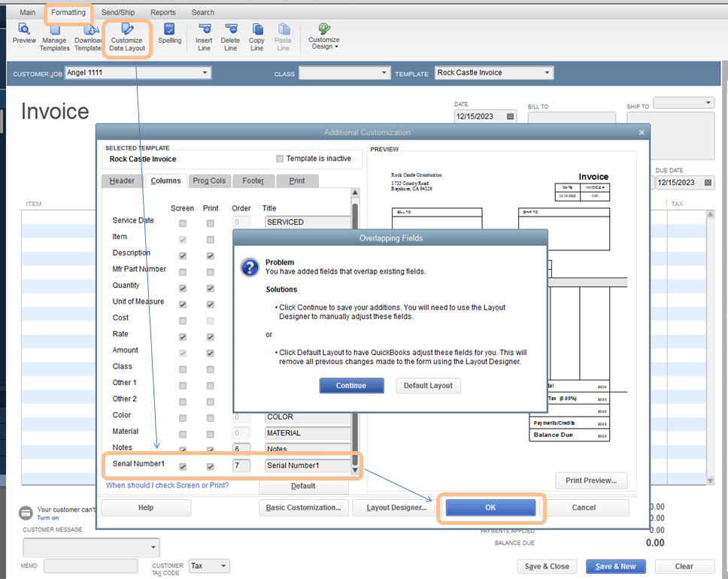
Task: Uncheck Description Screen checkbox
Action: click(183, 256)
